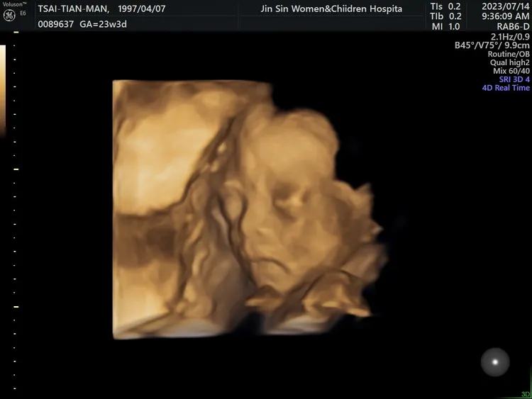
Task: Click the Voluson E6 brand label
Action: coord(13,4)
